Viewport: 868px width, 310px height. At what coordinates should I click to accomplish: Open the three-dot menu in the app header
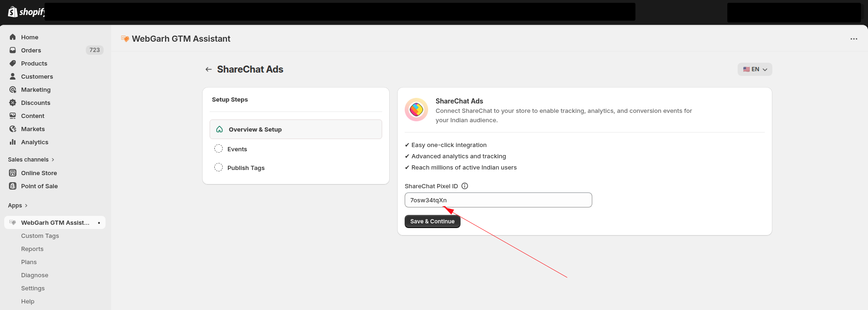click(854, 39)
